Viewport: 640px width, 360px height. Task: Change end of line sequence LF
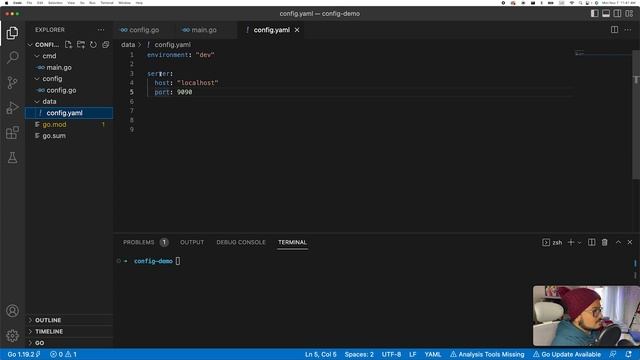(413, 354)
